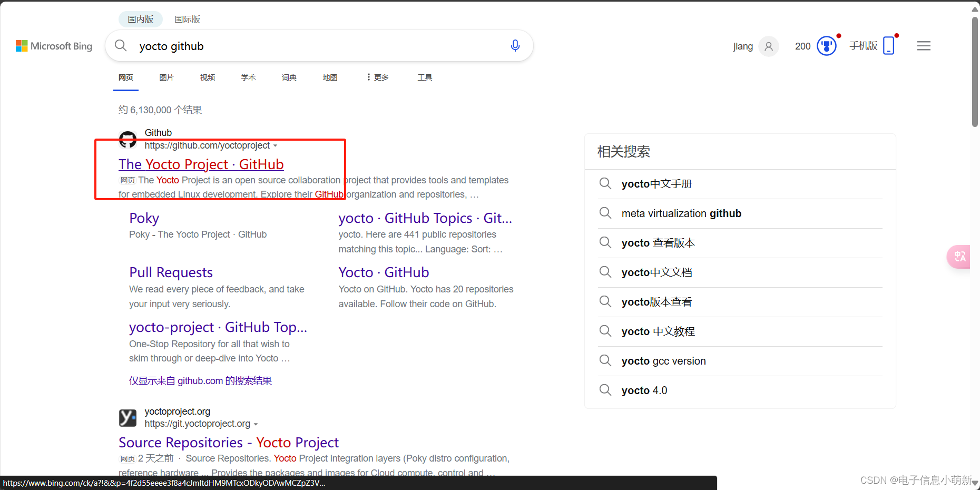The width and height of the screenshot is (980, 490).
Task: Click the https://git.yoctoproject.org URL text
Action: point(198,424)
